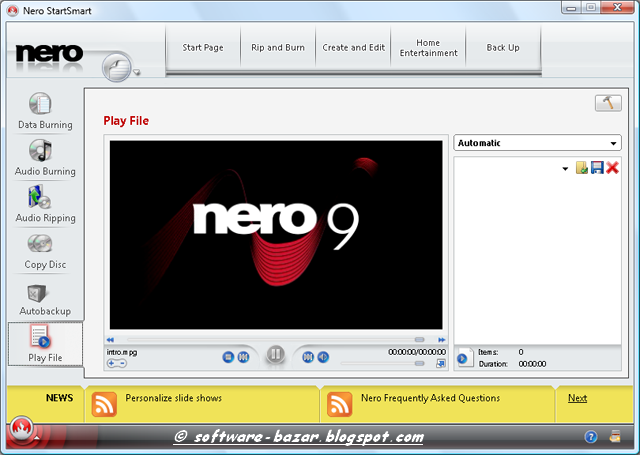This screenshot has height=455, width=640.
Task: Open the Create and Edit tab
Action: pyautogui.click(x=353, y=48)
